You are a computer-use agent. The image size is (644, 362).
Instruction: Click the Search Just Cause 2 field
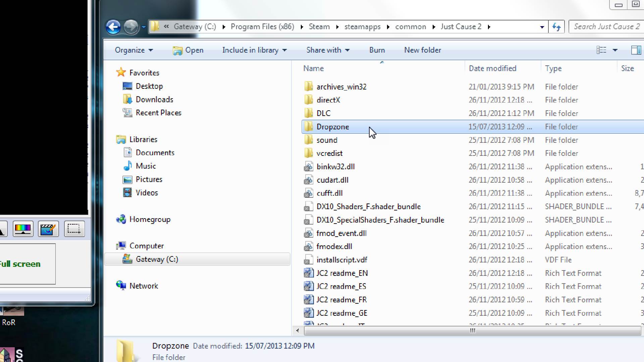click(606, 27)
